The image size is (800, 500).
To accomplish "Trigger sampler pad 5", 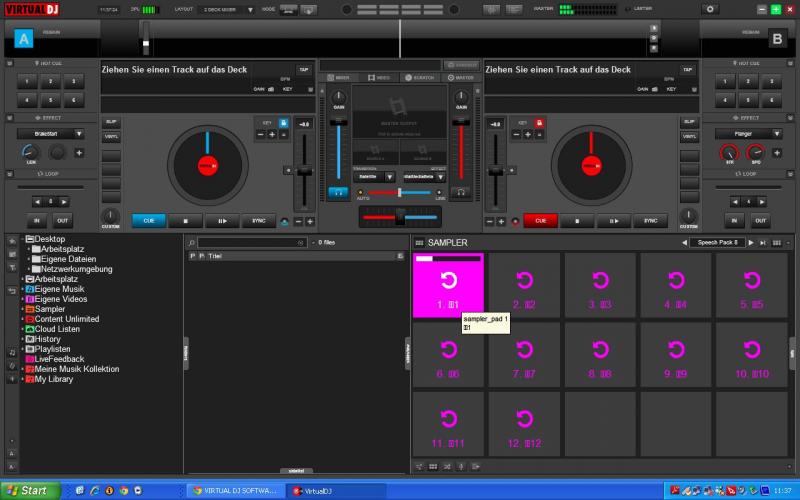I will pos(751,285).
